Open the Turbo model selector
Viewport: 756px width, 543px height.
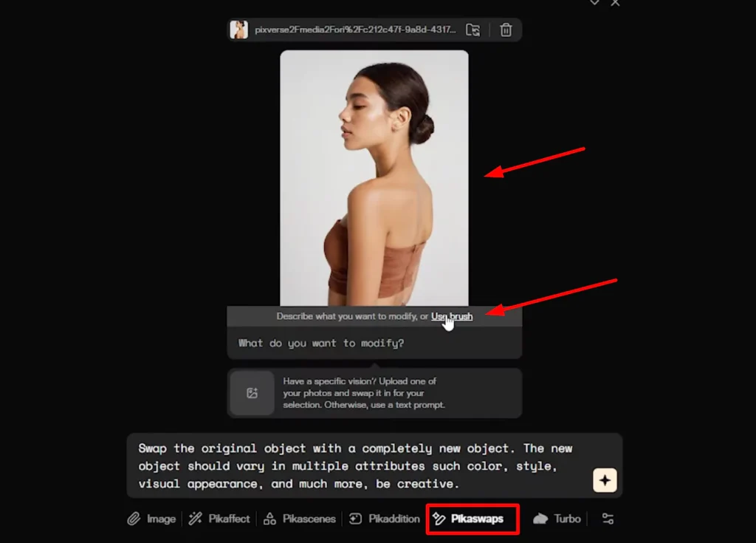[x=557, y=519]
